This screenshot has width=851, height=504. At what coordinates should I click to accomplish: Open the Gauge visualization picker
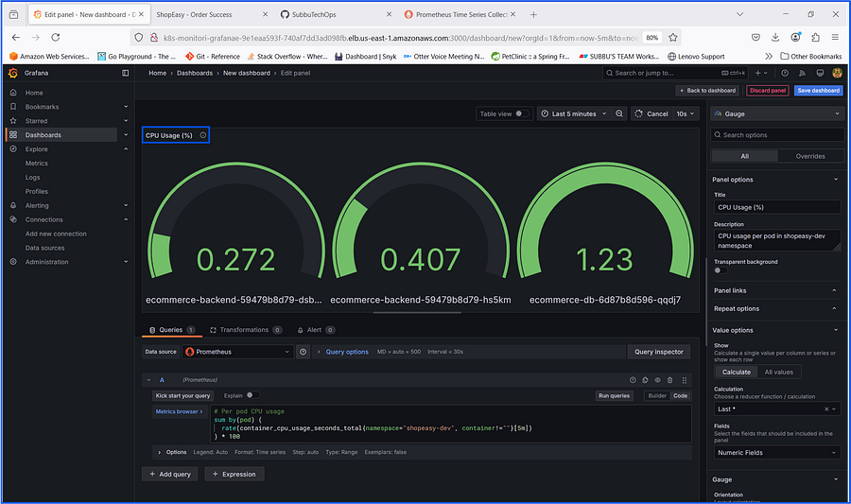tap(777, 113)
